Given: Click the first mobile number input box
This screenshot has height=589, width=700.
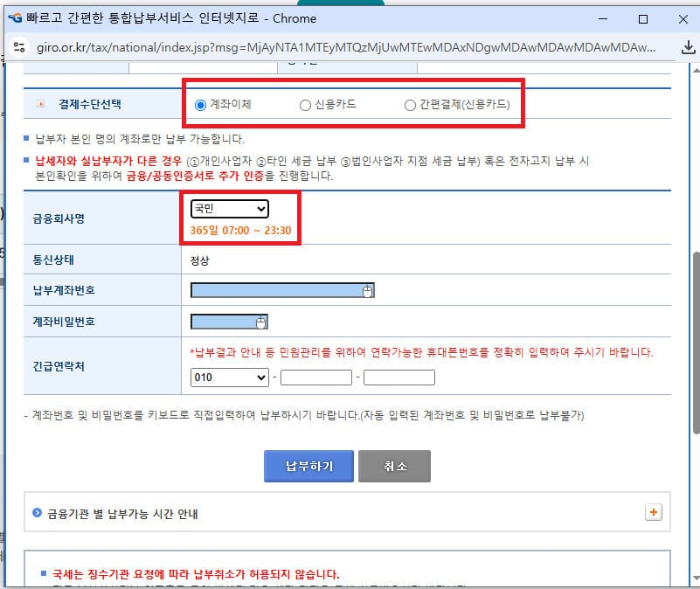Looking at the screenshot, I should point(315,377).
